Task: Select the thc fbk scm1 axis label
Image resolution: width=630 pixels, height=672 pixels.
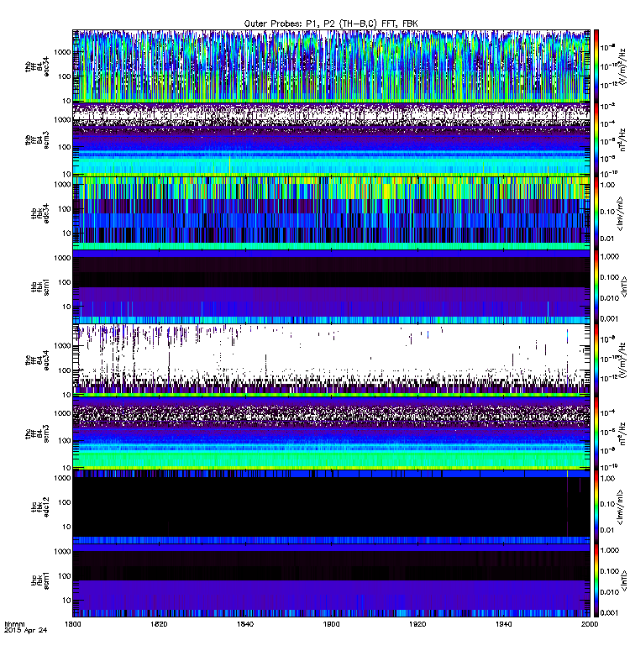Action: [40, 580]
